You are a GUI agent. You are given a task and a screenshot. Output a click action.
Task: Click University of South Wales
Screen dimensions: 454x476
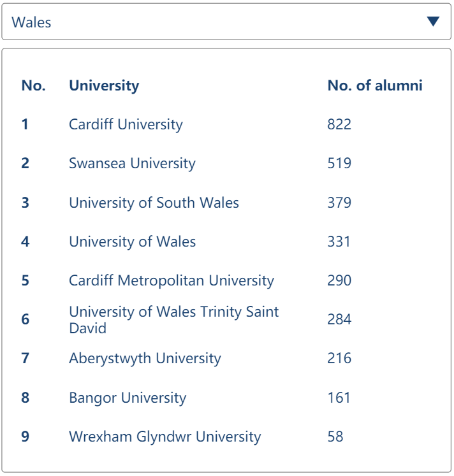point(154,203)
